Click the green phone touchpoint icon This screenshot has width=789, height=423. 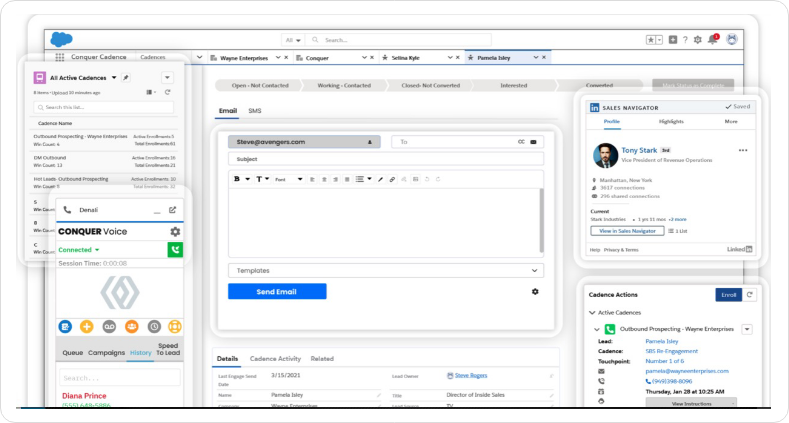(610, 329)
